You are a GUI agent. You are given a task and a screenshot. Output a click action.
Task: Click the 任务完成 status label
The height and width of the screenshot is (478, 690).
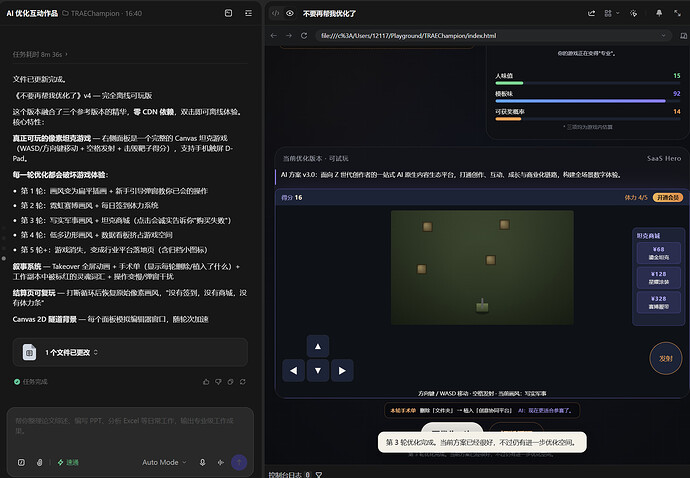click(31, 382)
